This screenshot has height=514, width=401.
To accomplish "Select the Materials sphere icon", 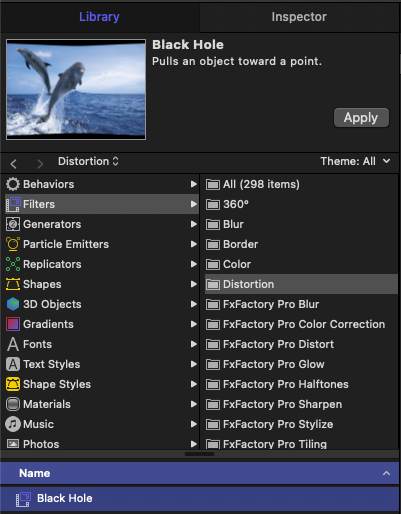I will (x=13, y=404).
